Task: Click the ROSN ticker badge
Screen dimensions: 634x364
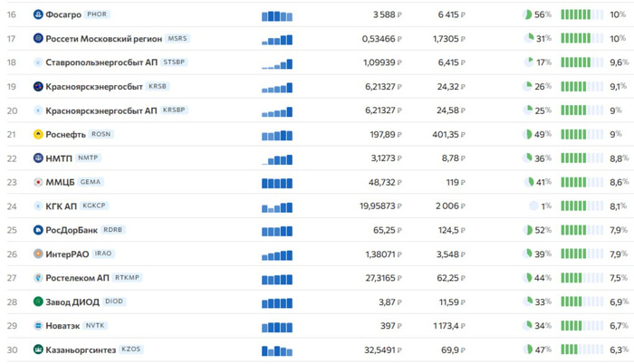Action: (101, 134)
